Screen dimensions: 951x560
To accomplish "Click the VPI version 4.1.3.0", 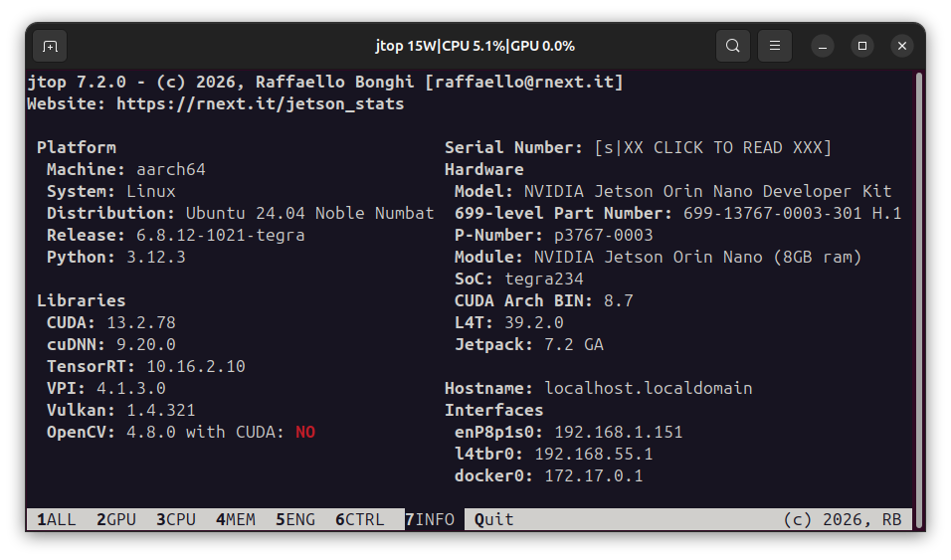I will click(x=131, y=389).
